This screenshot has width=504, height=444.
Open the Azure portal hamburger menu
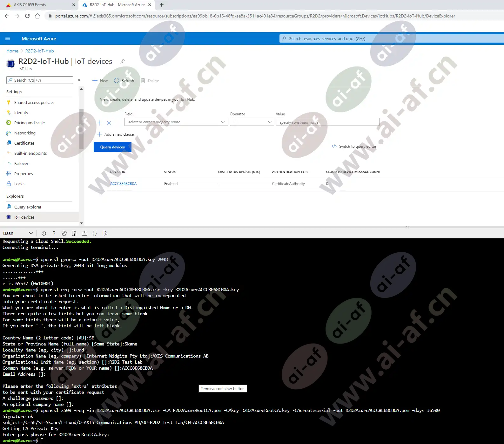[x=8, y=38]
